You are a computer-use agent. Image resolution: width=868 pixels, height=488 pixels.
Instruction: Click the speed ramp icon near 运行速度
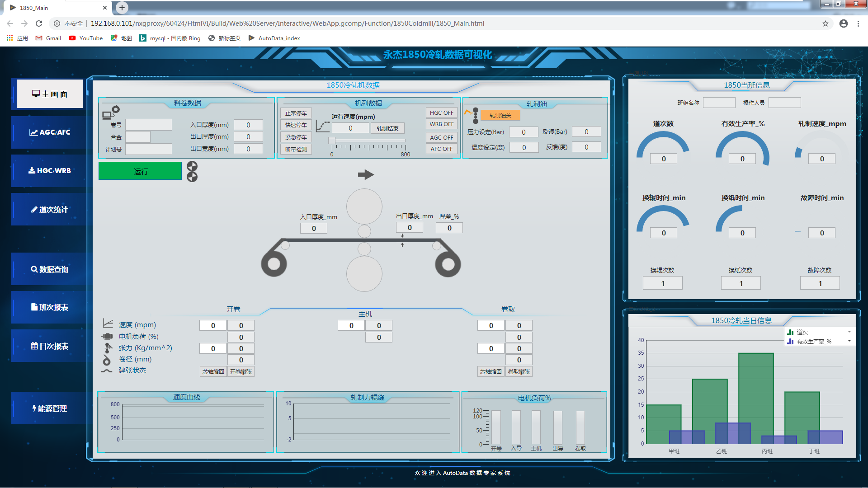pyautogui.click(x=322, y=126)
